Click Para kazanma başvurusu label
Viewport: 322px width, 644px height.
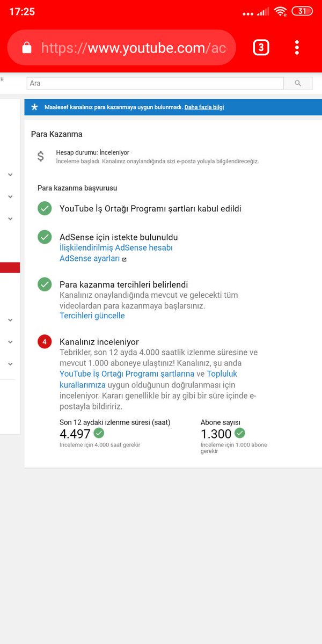tap(77, 188)
